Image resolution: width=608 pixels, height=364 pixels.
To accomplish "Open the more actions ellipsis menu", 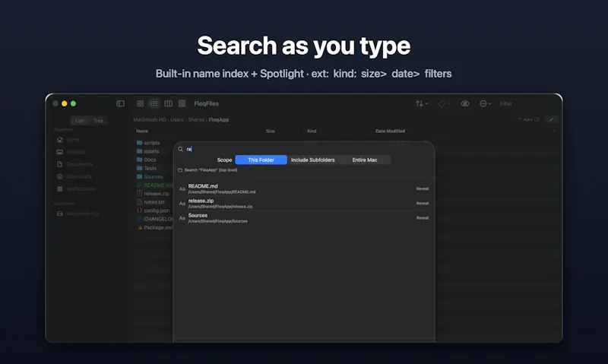I will (x=485, y=103).
